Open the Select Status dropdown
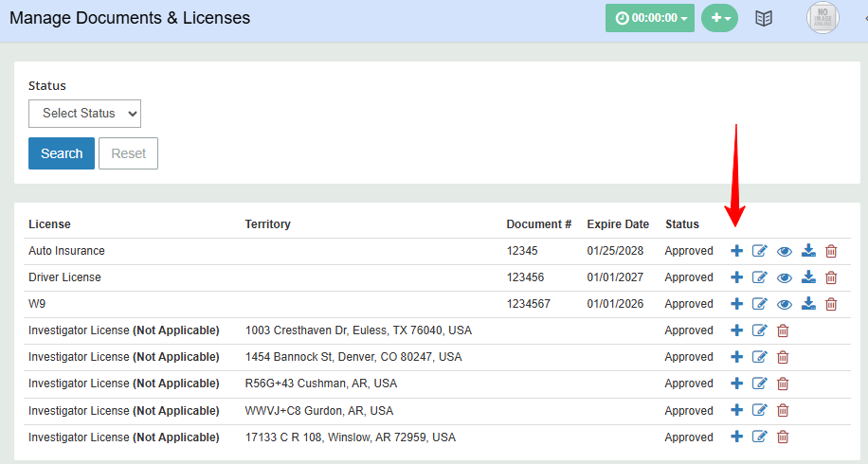This screenshot has width=868, height=464. coord(84,114)
